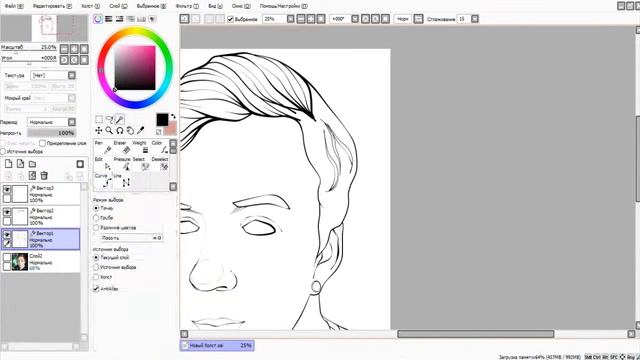Hide the Вектор2 layer

point(7,212)
